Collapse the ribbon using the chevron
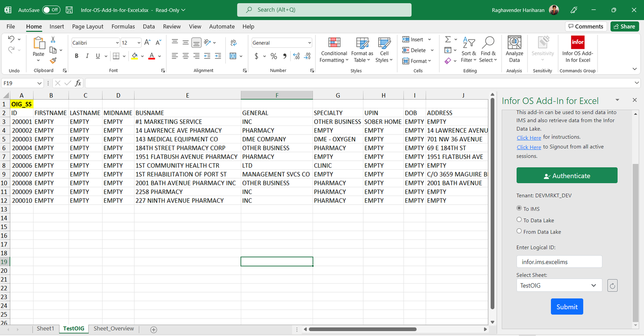The width and height of the screenshot is (644, 336). pyautogui.click(x=635, y=69)
